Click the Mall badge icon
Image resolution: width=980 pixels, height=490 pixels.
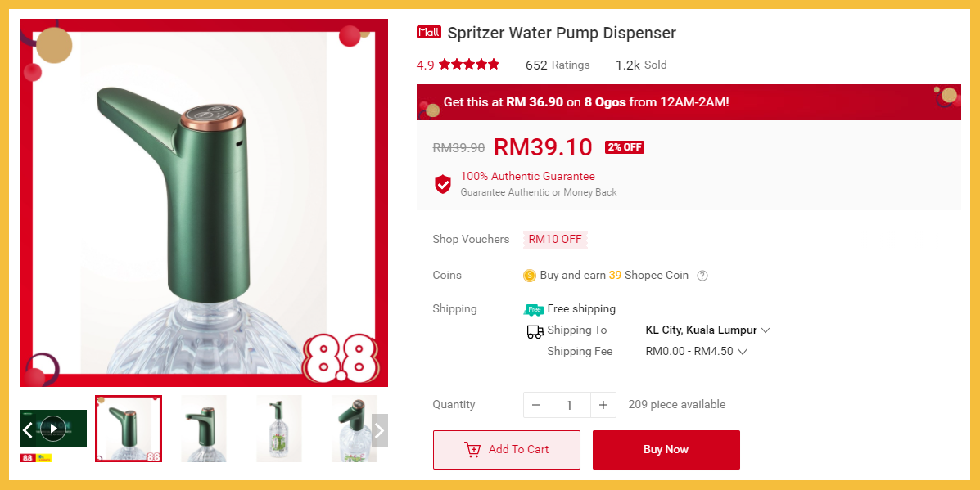click(x=429, y=32)
